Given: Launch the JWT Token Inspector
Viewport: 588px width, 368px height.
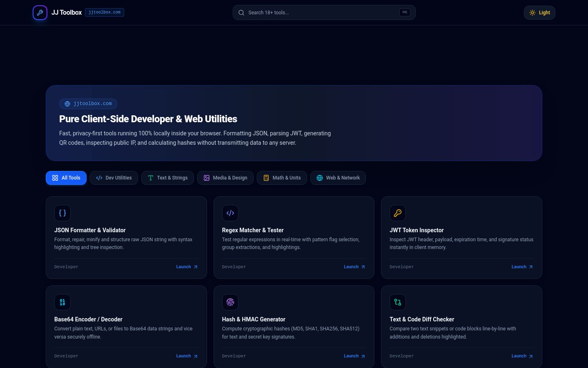Looking at the screenshot, I should (522, 267).
